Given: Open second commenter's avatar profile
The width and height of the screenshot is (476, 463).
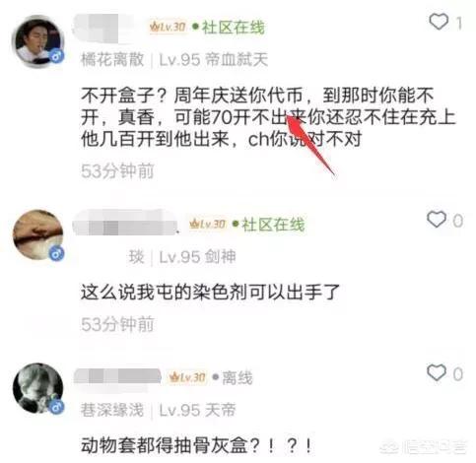Looking at the screenshot, I should click(x=38, y=235).
